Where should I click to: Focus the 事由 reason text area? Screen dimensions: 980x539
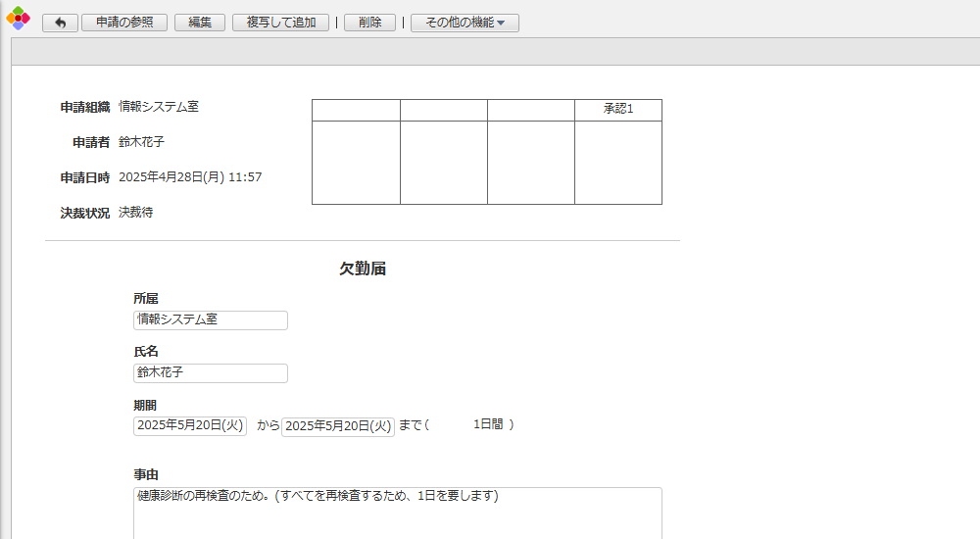click(x=397, y=513)
